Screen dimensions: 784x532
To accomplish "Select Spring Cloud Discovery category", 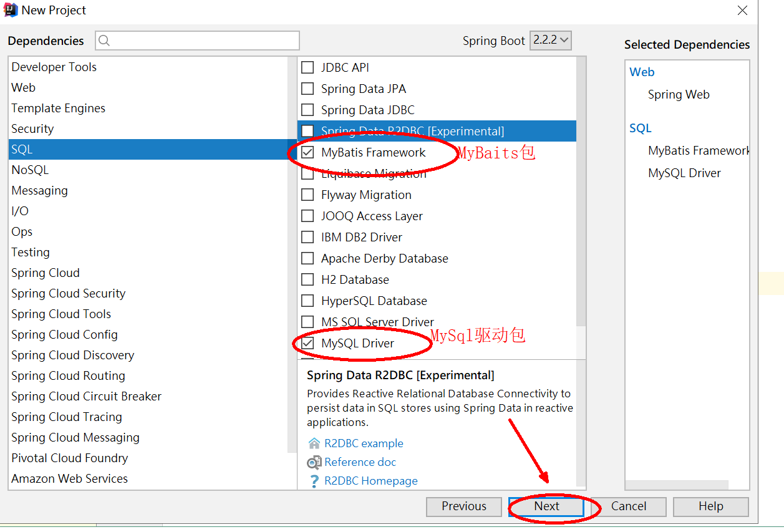I will (148, 355).
